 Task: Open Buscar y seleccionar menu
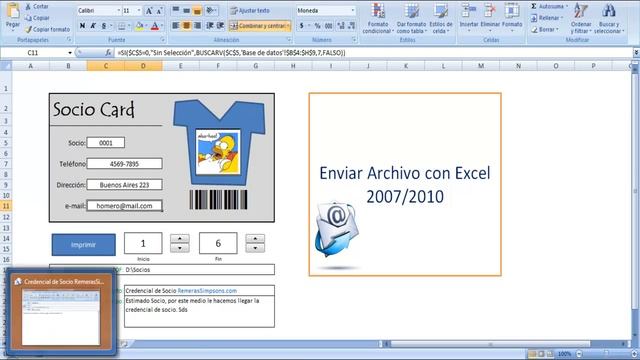pyautogui.click(x=609, y=18)
